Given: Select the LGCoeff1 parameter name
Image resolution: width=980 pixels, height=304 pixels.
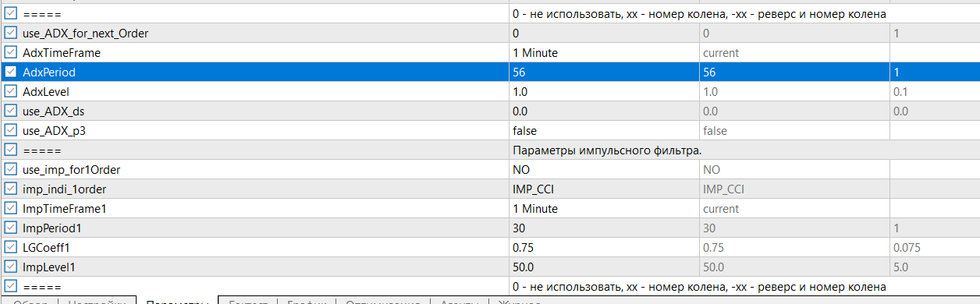Looking at the screenshot, I should [47, 248].
